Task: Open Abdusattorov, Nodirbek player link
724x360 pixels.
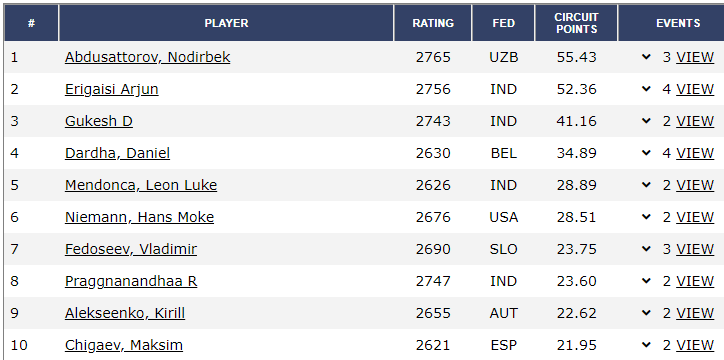Action: tap(147, 57)
